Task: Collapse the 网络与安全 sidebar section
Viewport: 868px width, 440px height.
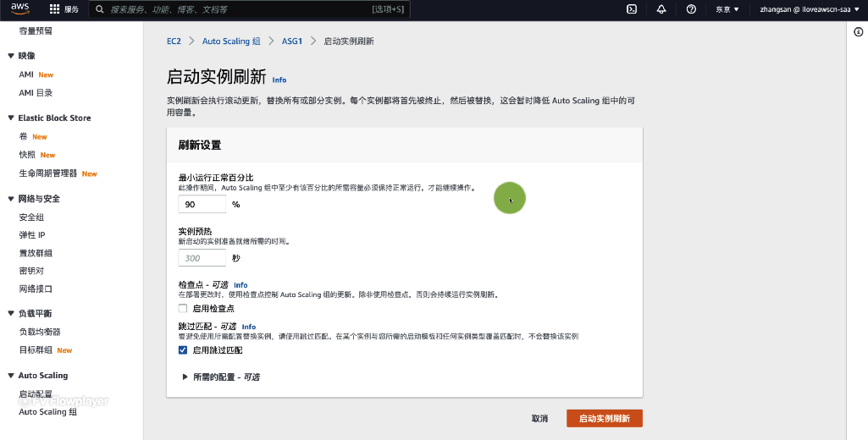Action: click(x=10, y=199)
